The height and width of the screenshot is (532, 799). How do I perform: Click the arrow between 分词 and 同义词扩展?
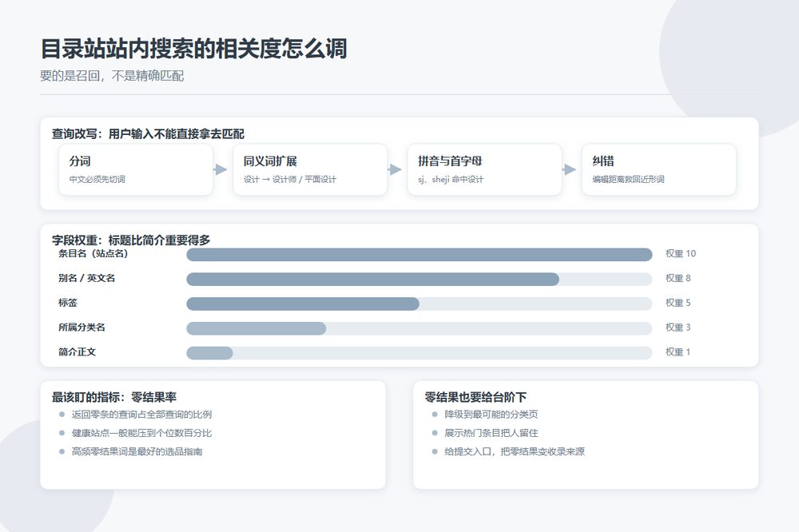coord(221,169)
